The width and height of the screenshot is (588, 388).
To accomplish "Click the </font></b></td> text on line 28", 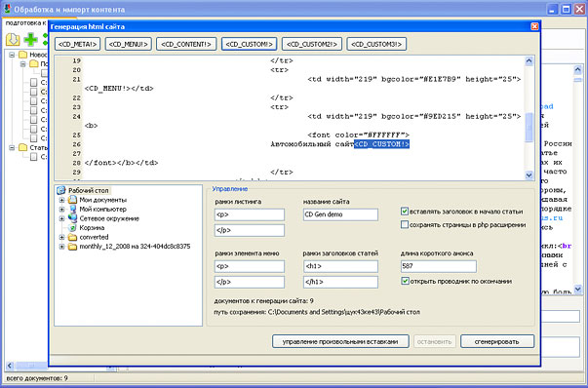I will (121, 163).
